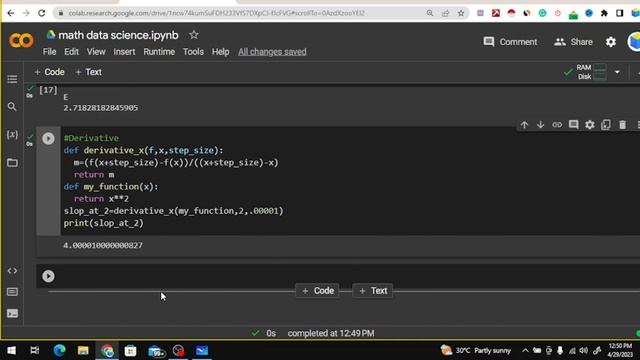Image resolution: width=640 pixels, height=360 pixels.
Task: Click the output value 4.000010000000827
Action: pyautogui.click(x=103, y=245)
